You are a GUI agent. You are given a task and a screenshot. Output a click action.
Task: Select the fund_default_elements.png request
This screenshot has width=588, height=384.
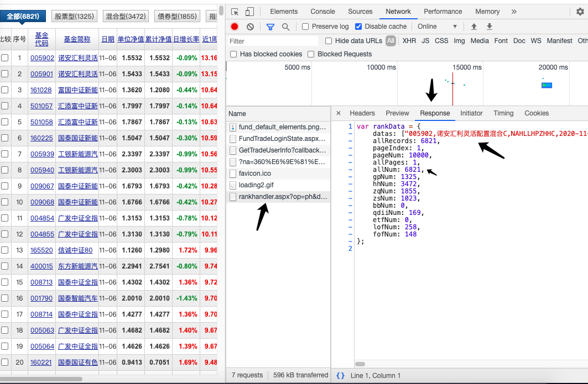[x=278, y=127]
